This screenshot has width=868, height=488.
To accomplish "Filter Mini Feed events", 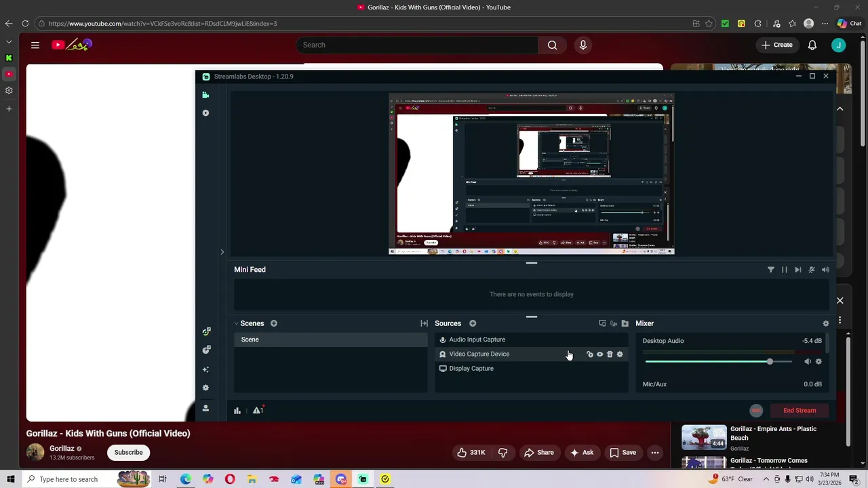I will point(770,270).
